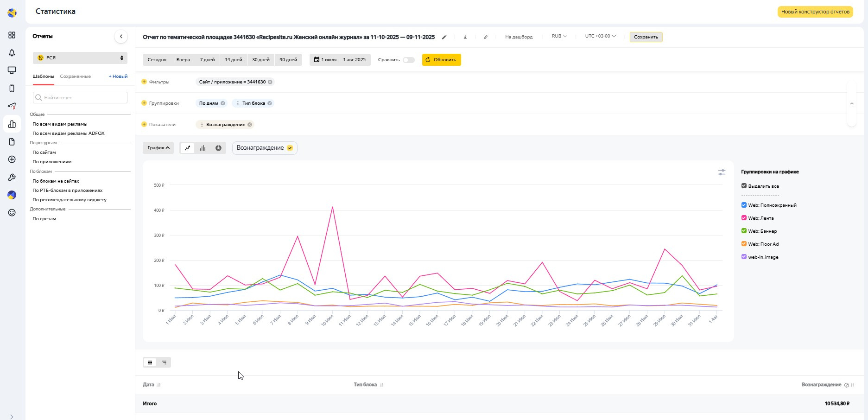Open the UTC +03:00 timezone dropdown
The image size is (868, 420).
point(600,36)
